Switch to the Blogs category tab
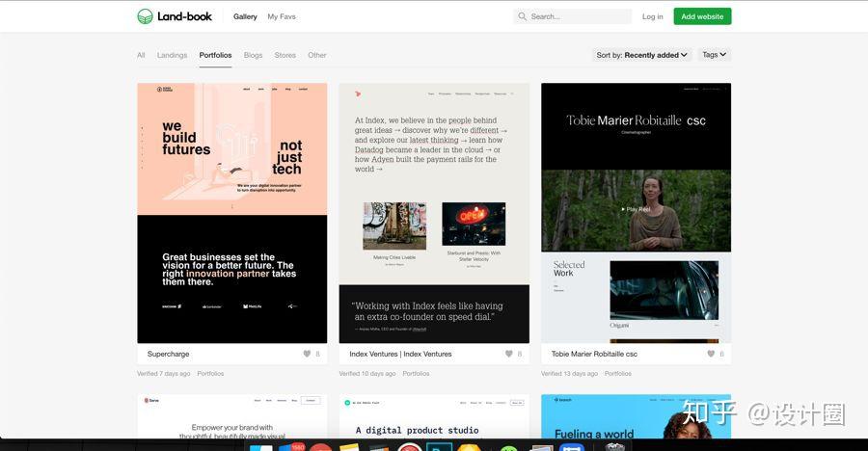 click(253, 55)
